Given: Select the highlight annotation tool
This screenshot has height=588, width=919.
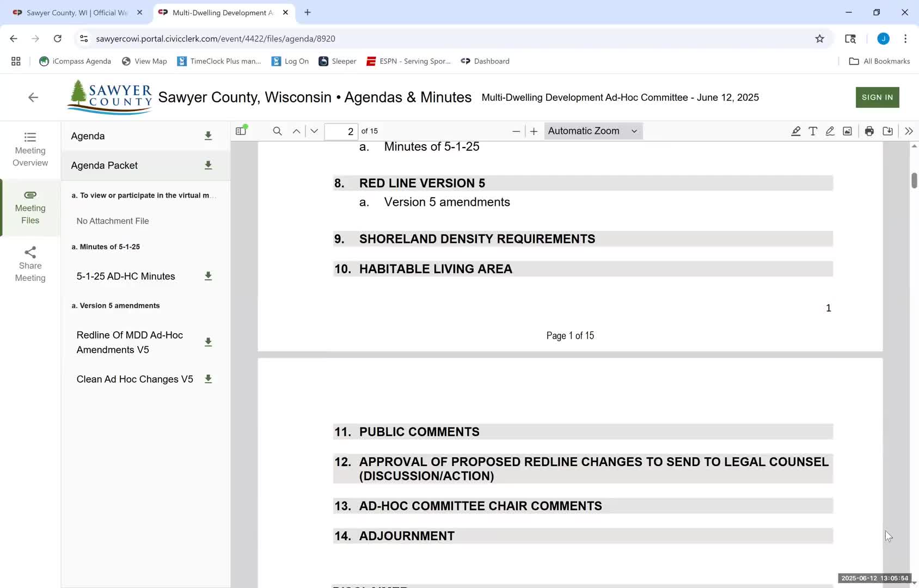Looking at the screenshot, I should 795,131.
